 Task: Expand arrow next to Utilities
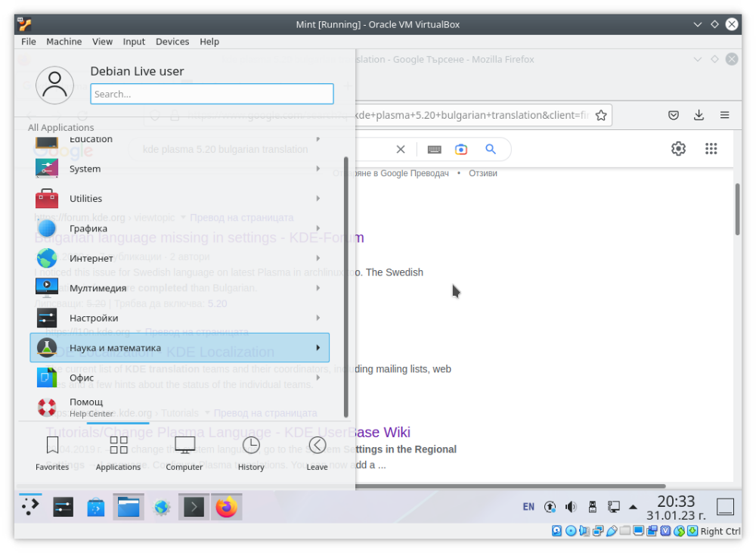click(318, 198)
